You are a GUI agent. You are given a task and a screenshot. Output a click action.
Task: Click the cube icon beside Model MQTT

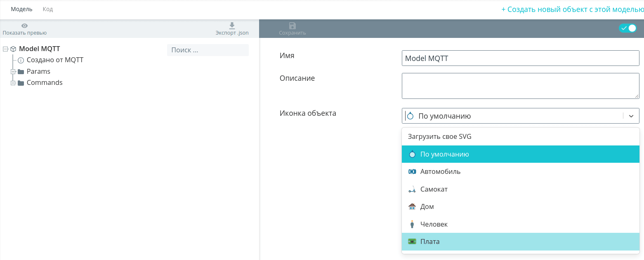pyautogui.click(x=13, y=49)
